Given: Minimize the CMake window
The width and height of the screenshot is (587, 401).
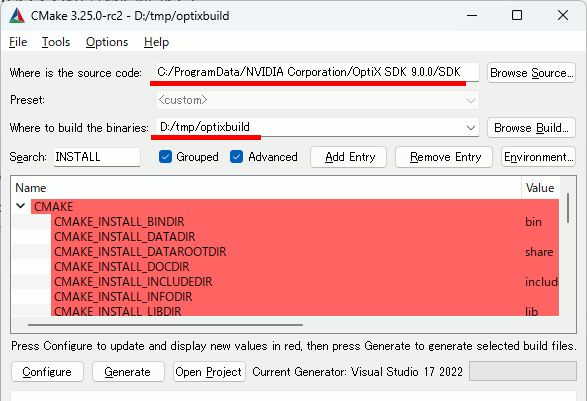Looking at the screenshot, I should click(472, 16).
